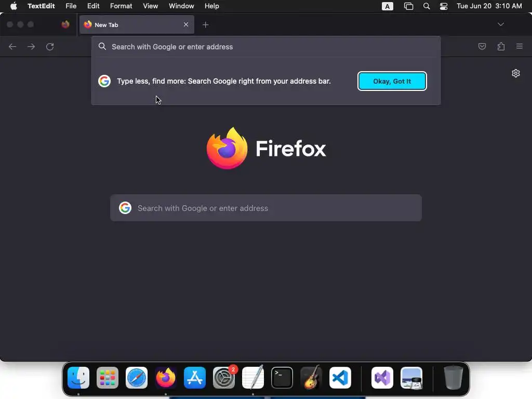The height and width of the screenshot is (399, 532).
Task: Open GarageBand from the Dock
Action: (311, 377)
